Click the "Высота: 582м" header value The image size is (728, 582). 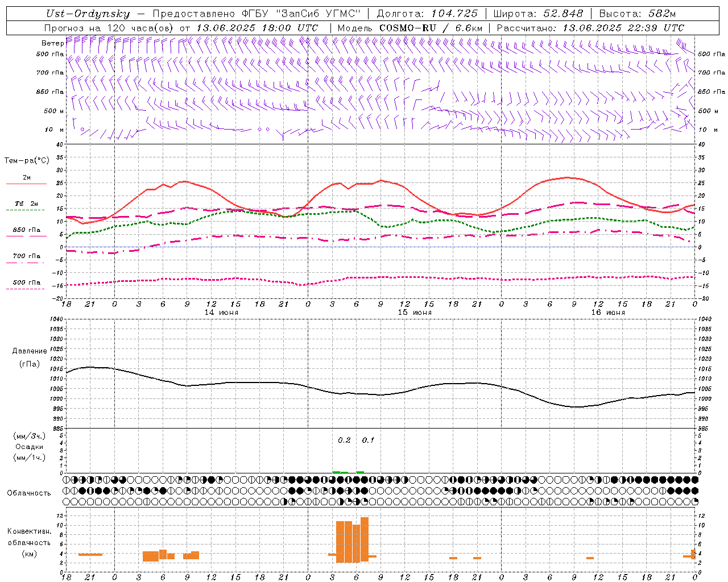(638, 14)
